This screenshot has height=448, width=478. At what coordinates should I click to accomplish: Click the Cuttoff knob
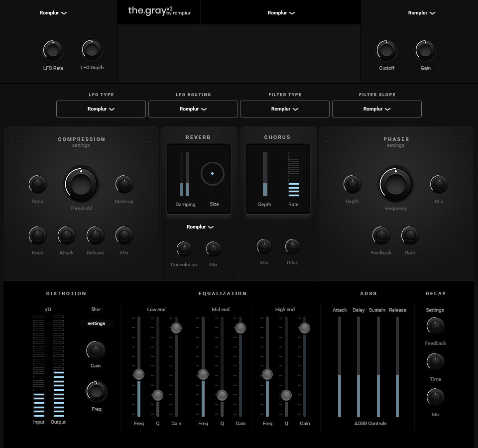[386, 50]
